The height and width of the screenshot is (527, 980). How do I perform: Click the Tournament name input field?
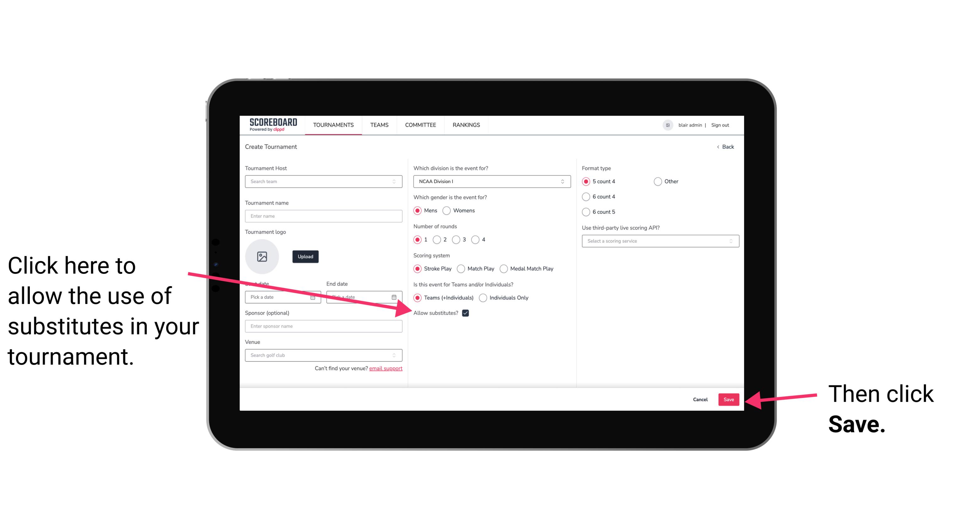point(323,215)
